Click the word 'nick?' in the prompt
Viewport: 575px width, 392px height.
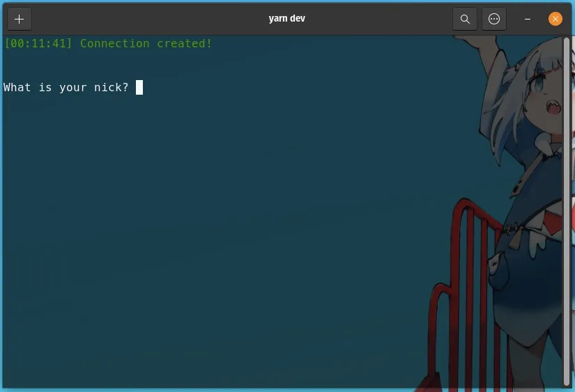112,88
